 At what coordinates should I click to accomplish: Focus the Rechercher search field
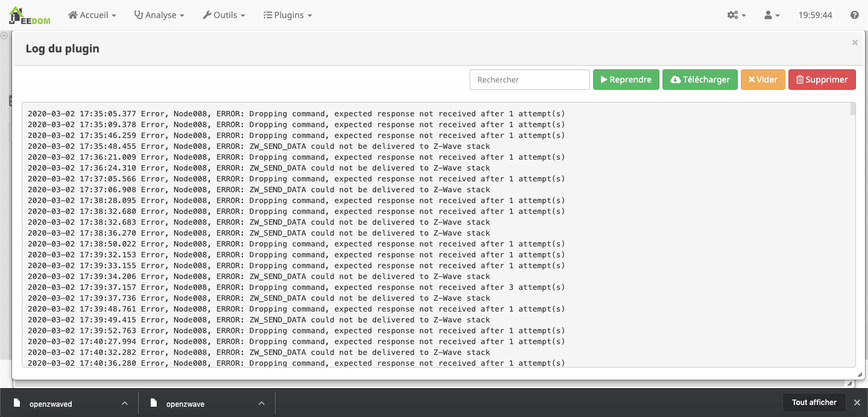click(529, 80)
